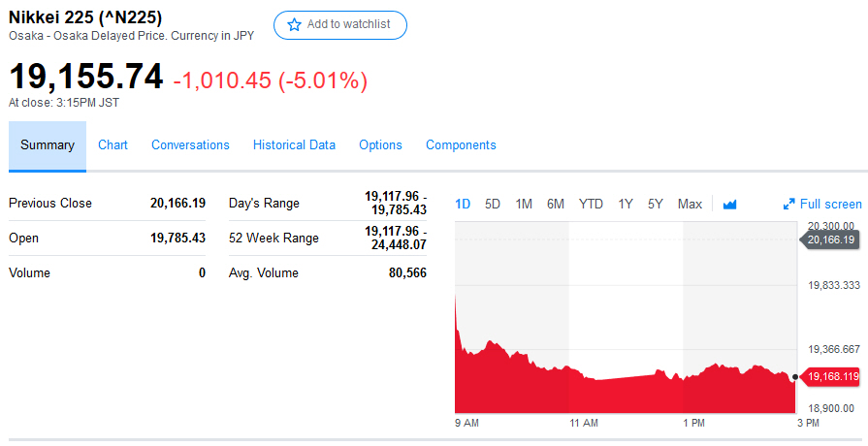This screenshot has width=868, height=446.
Task: Set chart range to 1M
Action: 524,204
